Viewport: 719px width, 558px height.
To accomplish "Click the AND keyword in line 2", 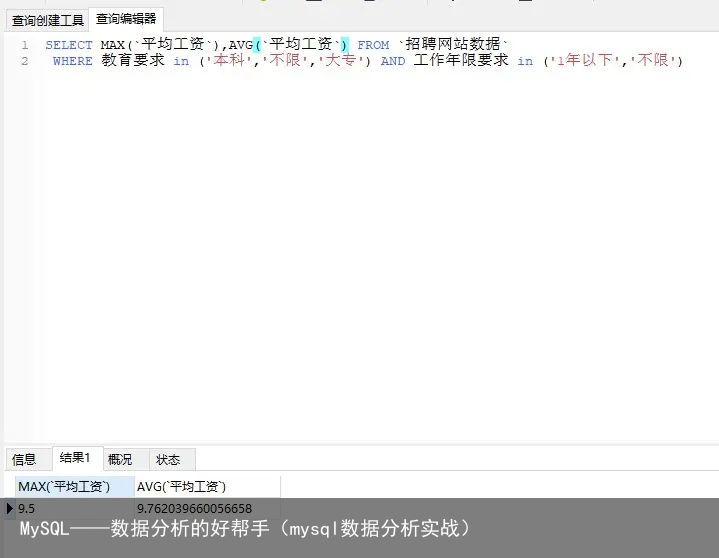I will [x=393, y=61].
